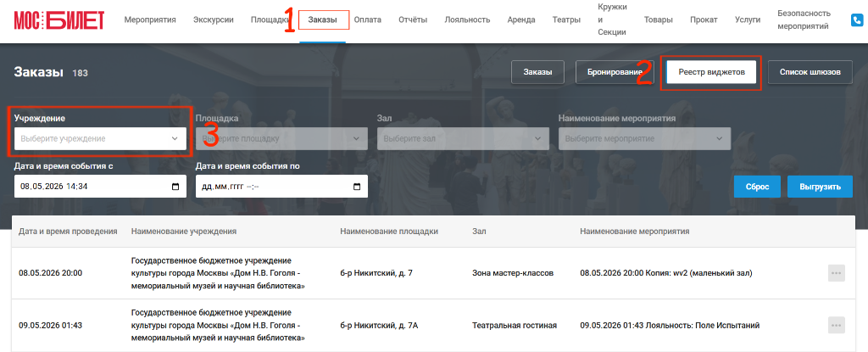Open calendar picker for event start date
This screenshot has height=352, width=868.
[175, 187]
